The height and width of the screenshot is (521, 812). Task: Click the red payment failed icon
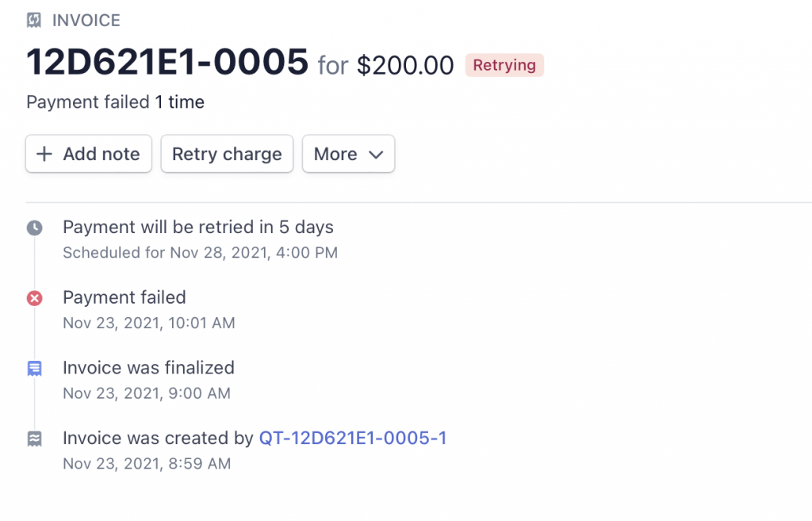pyautogui.click(x=34, y=298)
